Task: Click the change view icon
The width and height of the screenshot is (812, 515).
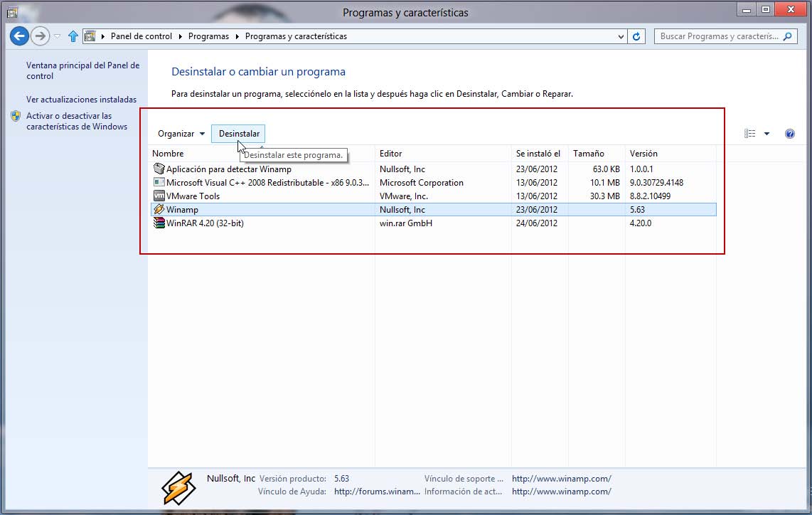Action: coord(750,134)
